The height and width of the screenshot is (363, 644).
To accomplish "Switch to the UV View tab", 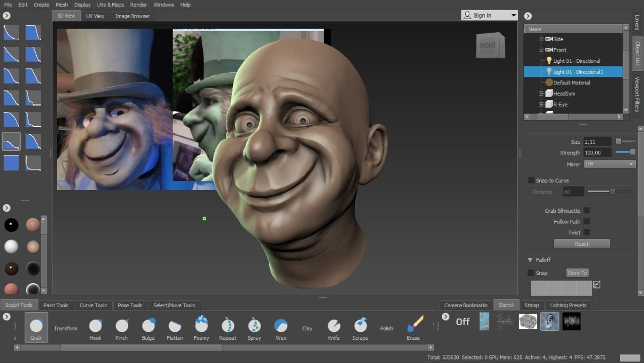I will 95,16.
